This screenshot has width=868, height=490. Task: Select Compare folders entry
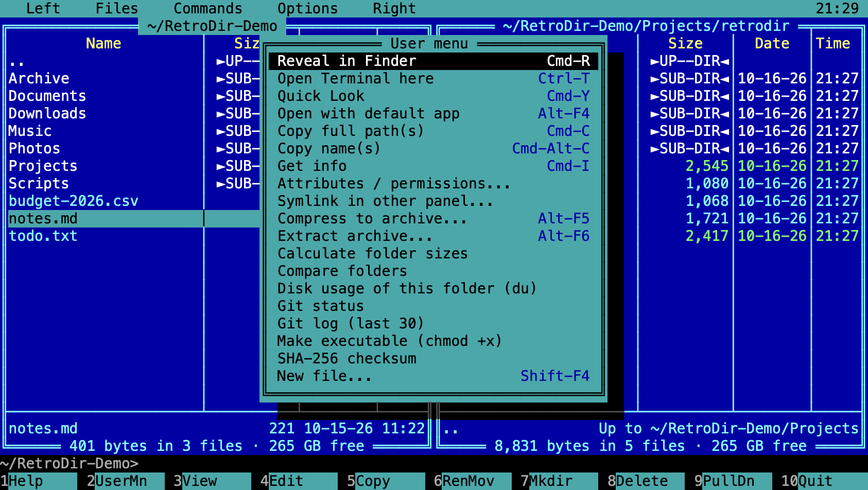[x=433, y=271]
